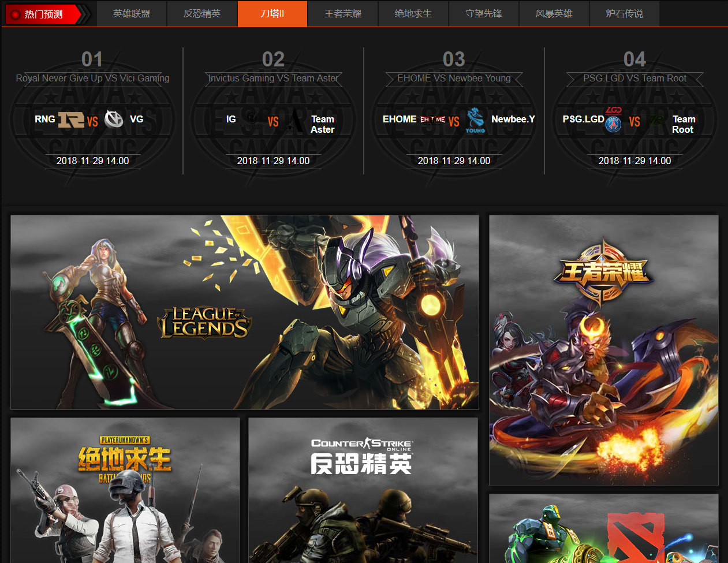Click the Team Aster logo icon
Viewport: 728px width, 563px height.
[x=296, y=121]
